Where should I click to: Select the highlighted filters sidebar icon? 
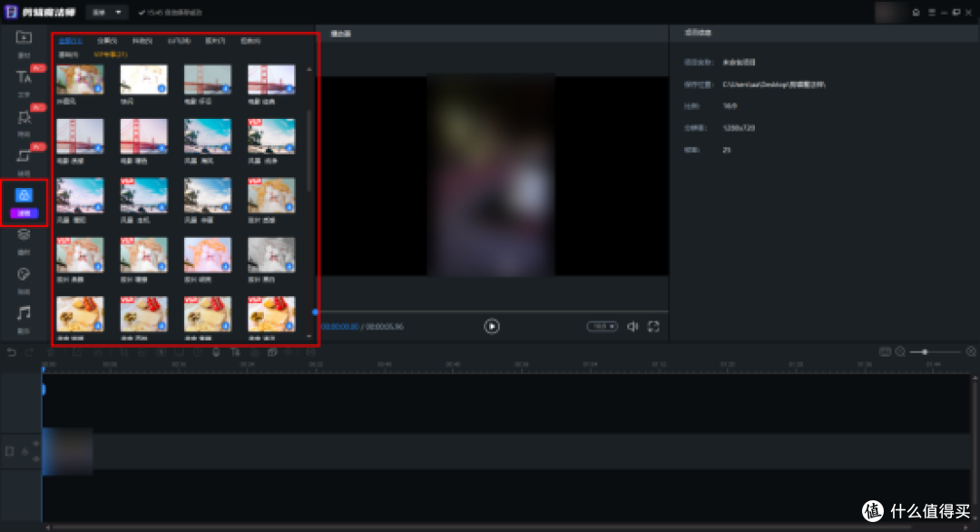click(24, 196)
